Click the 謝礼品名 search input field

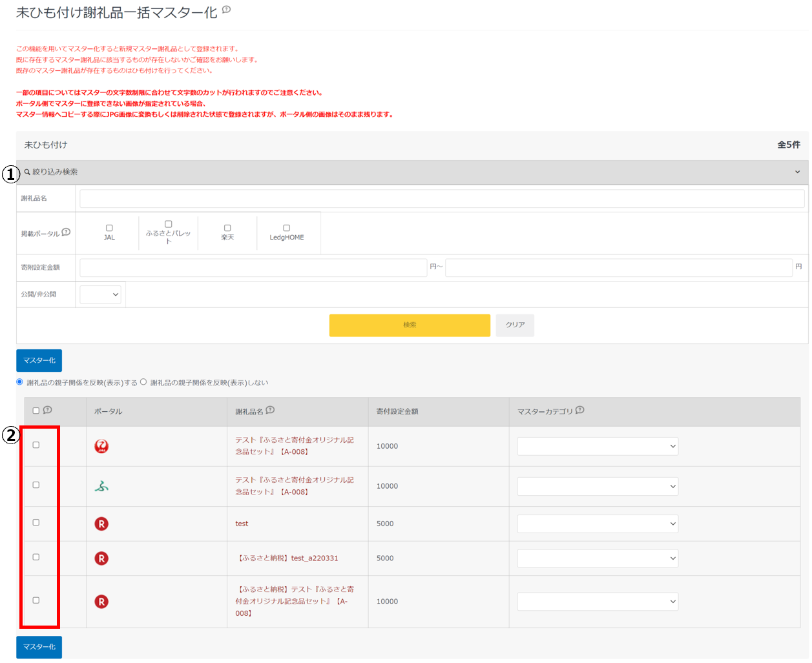(x=442, y=198)
